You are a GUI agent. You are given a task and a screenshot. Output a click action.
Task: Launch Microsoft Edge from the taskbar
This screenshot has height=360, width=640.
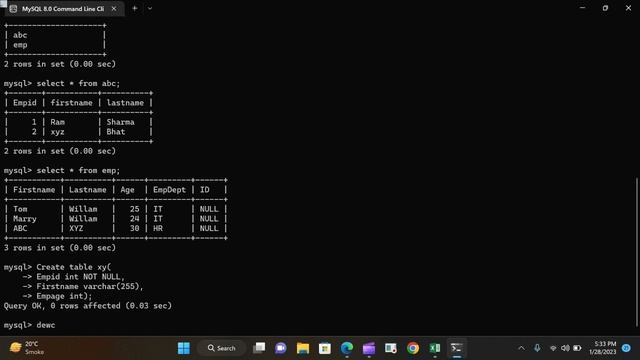coord(347,348)
